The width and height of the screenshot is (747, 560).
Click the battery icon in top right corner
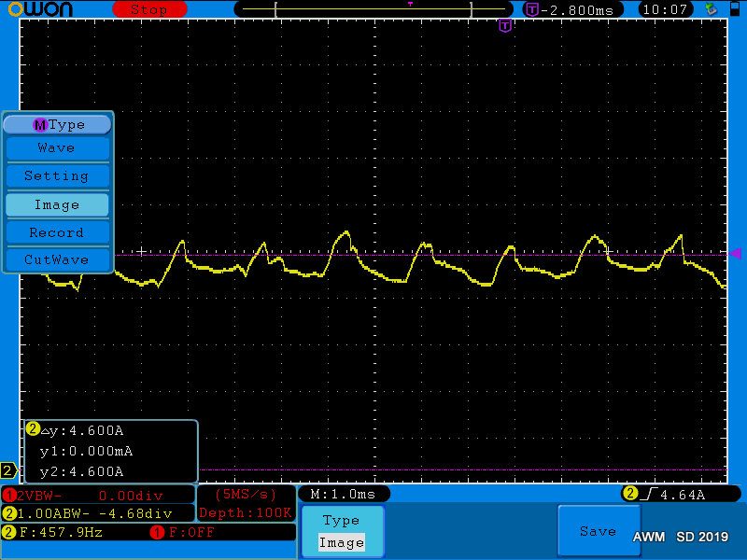coord(733,9)
